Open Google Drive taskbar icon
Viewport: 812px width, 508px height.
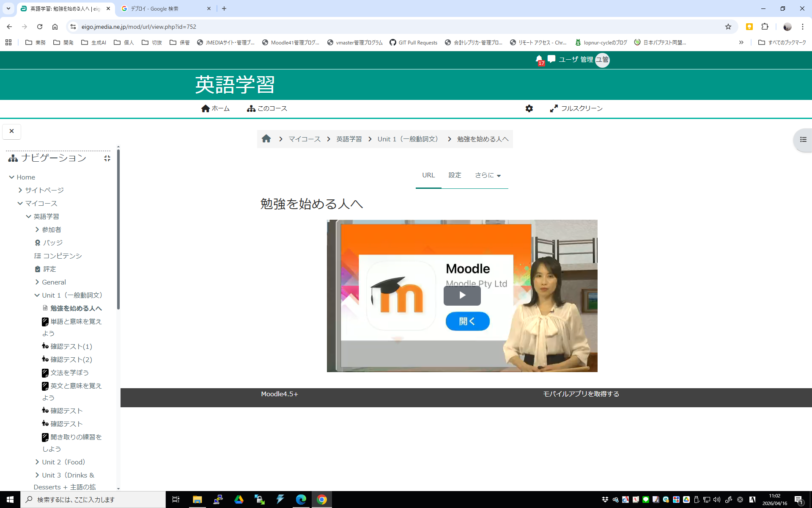tap(239, 500)
